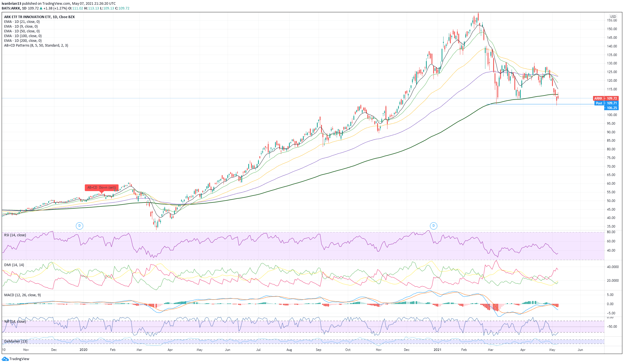This screenshot has width=624, height=364.
Task: Click the 2020 label on the time axis
Action: pyautogui.click(x=83, y=349)
